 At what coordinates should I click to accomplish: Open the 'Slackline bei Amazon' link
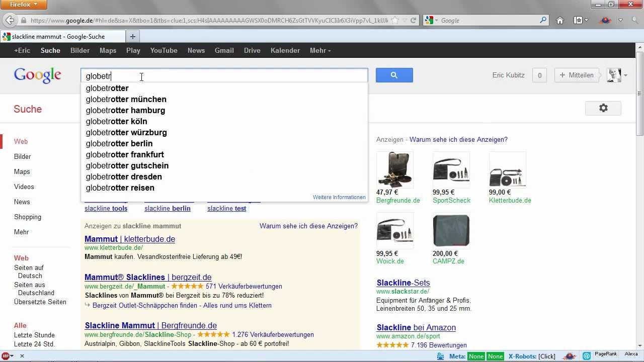click(416, 327)
